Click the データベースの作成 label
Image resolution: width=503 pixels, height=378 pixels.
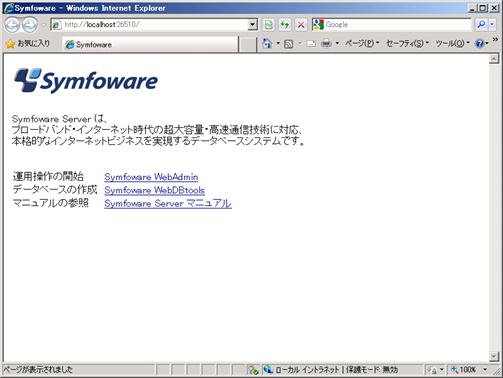point(55,189)
